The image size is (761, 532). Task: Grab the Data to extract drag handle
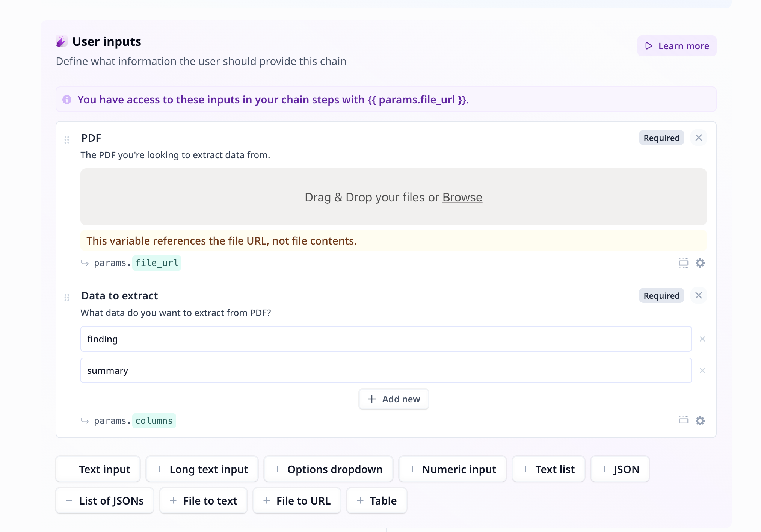click(67, 298)
